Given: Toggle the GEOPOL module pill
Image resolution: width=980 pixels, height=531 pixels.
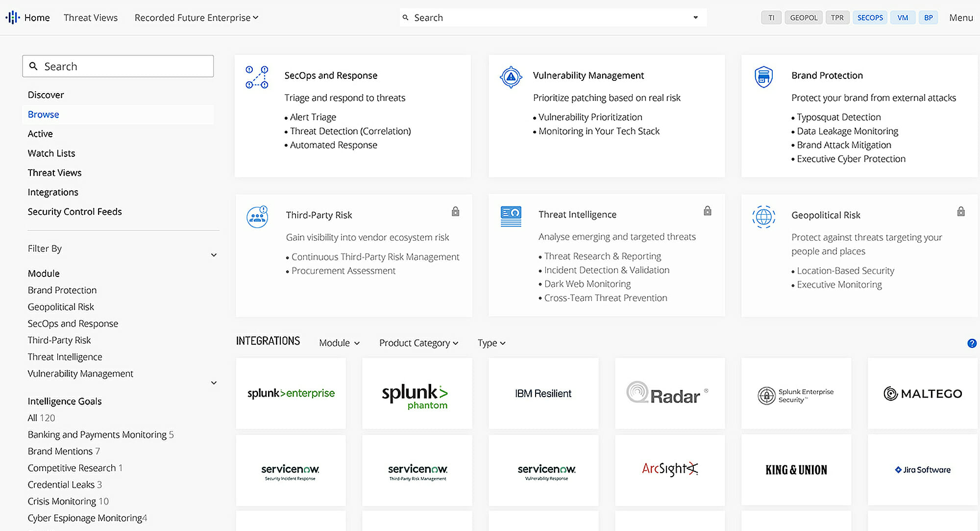Looking at the screenshot, I should tap(804, 18).
